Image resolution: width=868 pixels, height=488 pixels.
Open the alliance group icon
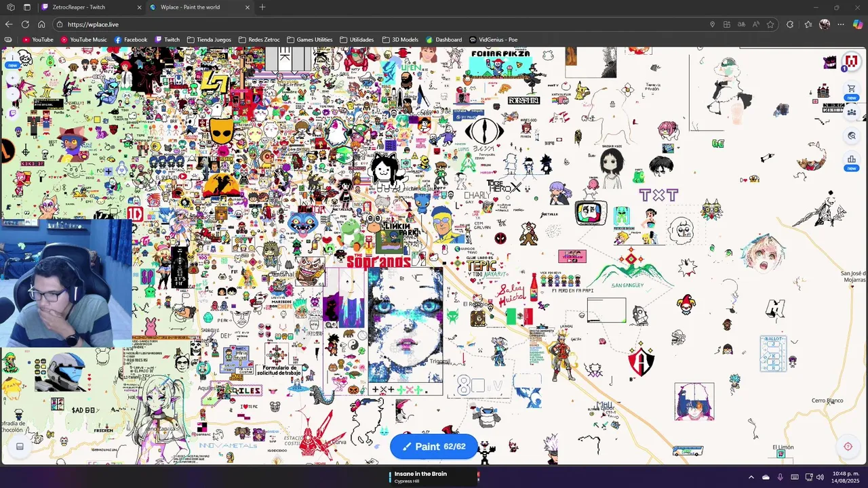click(x=851, y=113)
